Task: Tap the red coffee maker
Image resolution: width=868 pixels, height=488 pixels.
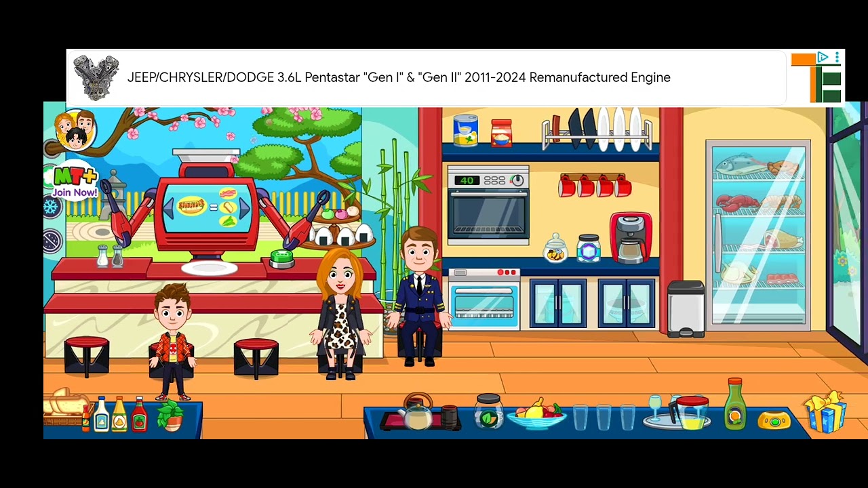Action: [x=631, y=237]
